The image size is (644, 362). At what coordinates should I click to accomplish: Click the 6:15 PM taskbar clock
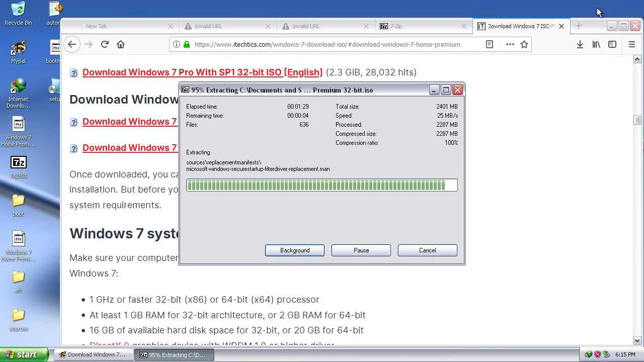(x=625, y=354)
